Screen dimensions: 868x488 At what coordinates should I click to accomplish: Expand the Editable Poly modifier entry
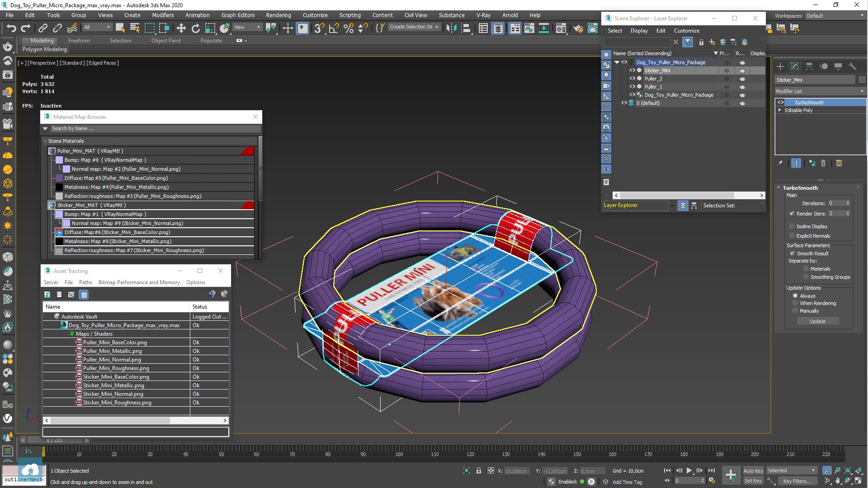(780, 110)
